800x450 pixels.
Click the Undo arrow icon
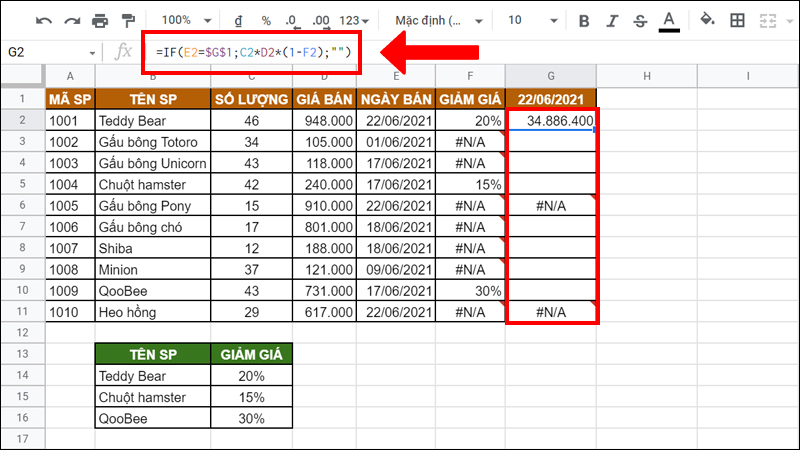[x=44, y=21]
